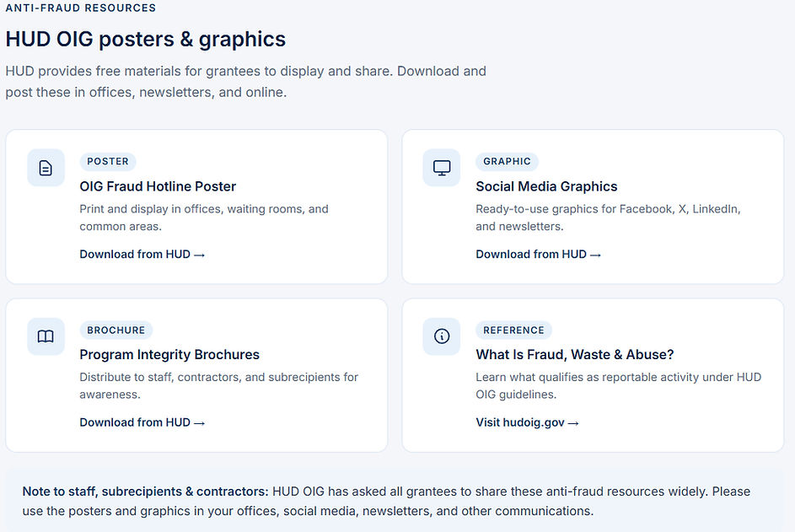Click the document icon beside OIG Fraud Hotline Poster
Screen dimensions: 795x532
pos(46,168)
